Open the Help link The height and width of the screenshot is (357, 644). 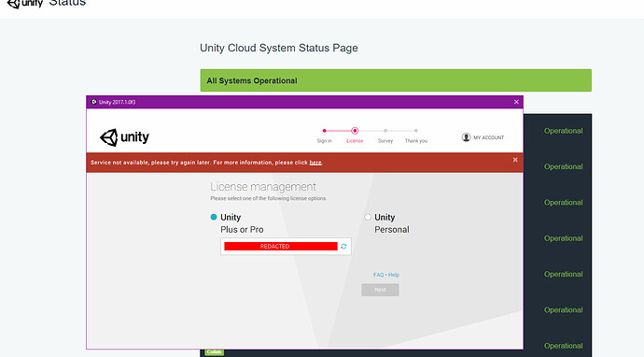(394, 275)
